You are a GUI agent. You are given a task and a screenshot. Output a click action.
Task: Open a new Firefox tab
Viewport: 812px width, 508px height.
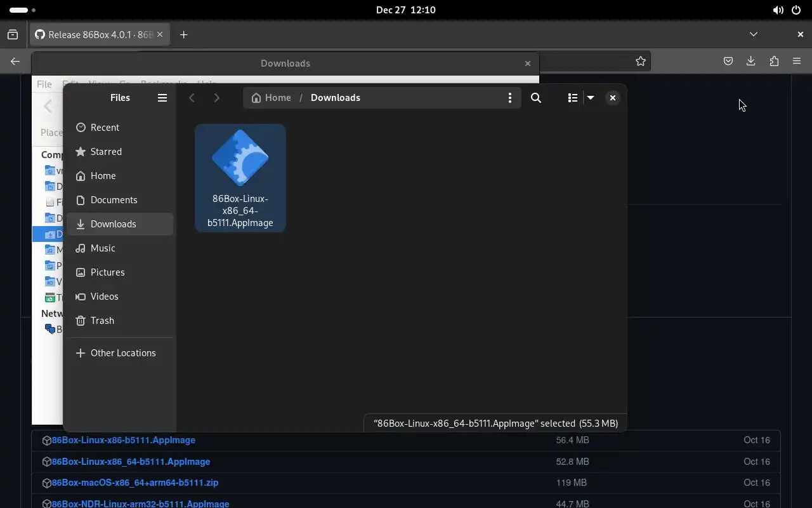coord(184,35)
